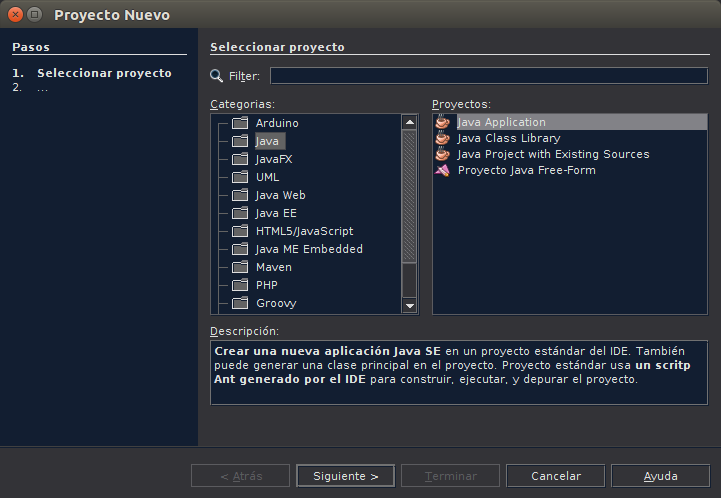Click the Java Application coffee cup icon
The height and width of the screenshot is (498, 721).
442,121
